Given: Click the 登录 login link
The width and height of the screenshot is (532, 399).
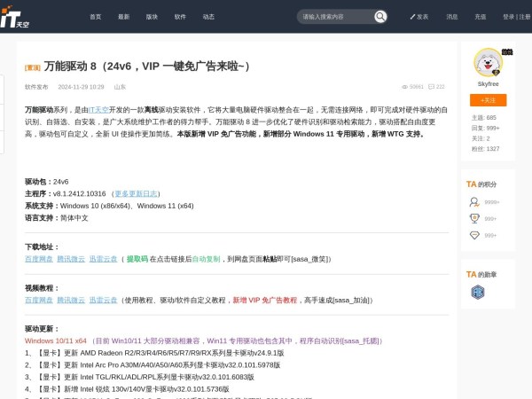Looking at the screenshot, I should click(508, 17).
